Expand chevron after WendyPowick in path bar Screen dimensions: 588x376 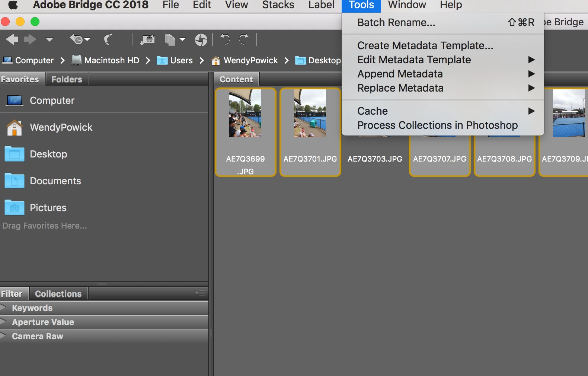pos(286,60)
